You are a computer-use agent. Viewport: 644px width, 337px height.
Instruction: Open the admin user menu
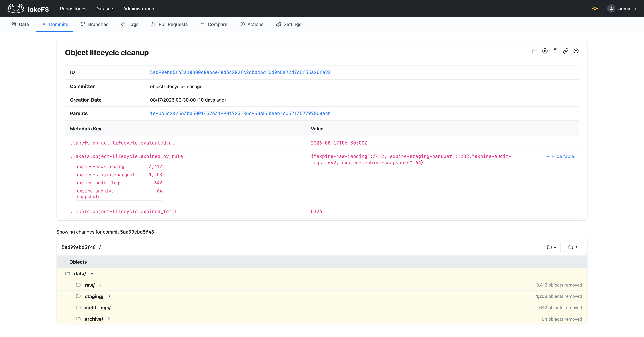pos(622,8)
